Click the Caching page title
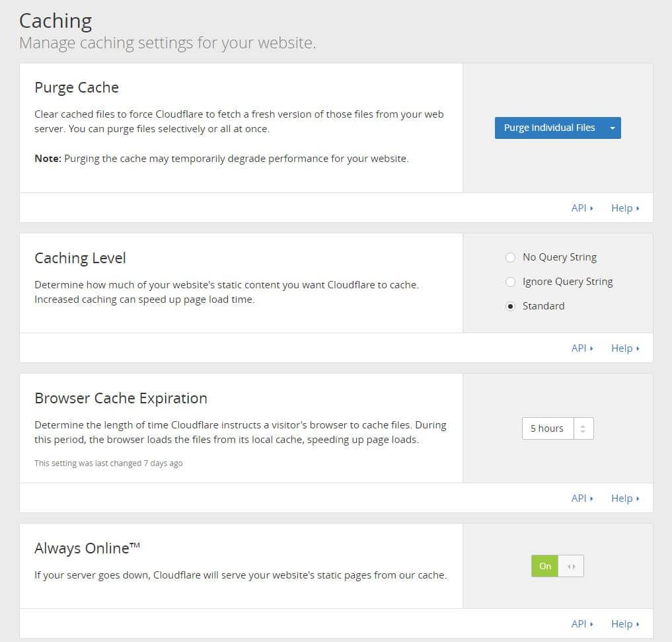This screenshot has width=672, height=642. pyautogui.click(x=56, y=21)
